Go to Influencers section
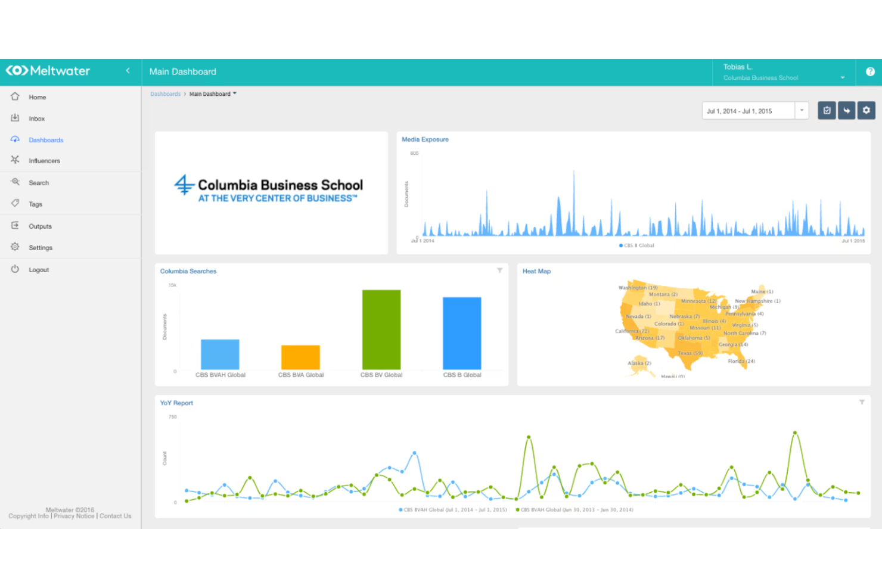This screenshot has height=588, width=882. 45,161
